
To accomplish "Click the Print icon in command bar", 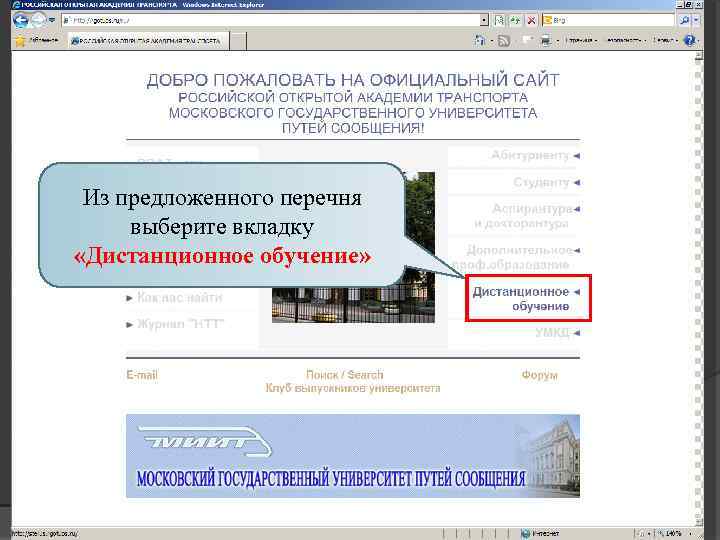I will (546, 41).
